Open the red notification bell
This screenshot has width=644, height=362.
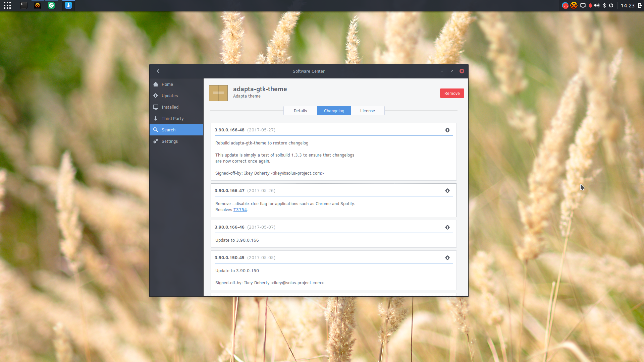coord(590,5)
